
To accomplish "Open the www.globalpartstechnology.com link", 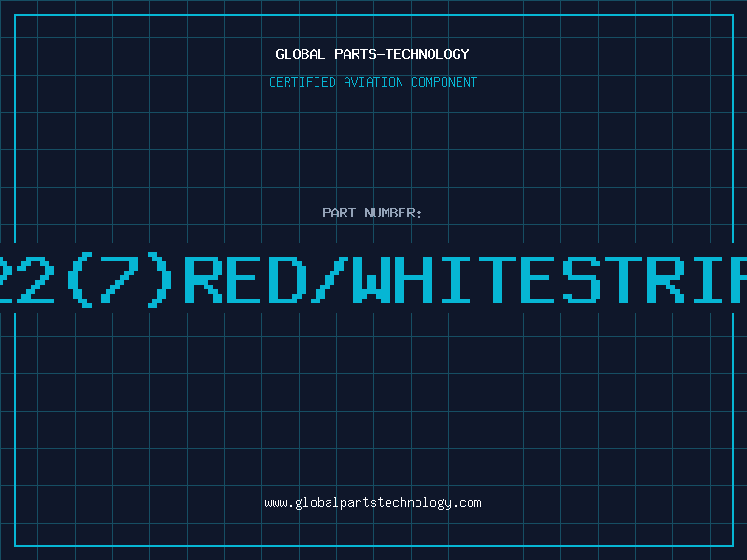I will pyautogui.click(x=373, y=503).
